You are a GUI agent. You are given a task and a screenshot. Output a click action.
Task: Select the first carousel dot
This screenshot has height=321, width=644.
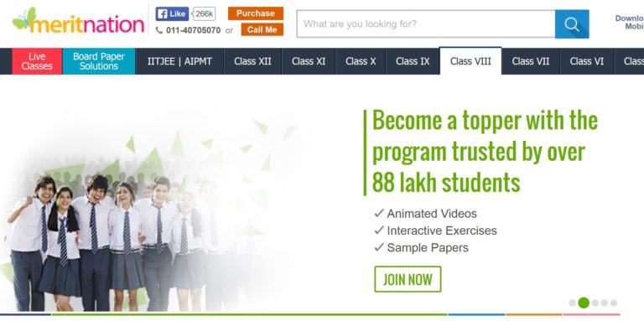click(573, 303)
